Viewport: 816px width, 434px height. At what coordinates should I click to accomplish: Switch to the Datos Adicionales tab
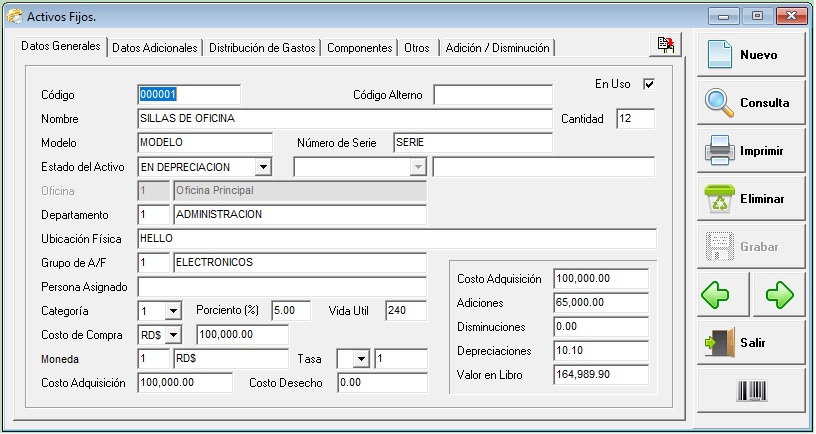pyautogui.click(x=155, y=48)
